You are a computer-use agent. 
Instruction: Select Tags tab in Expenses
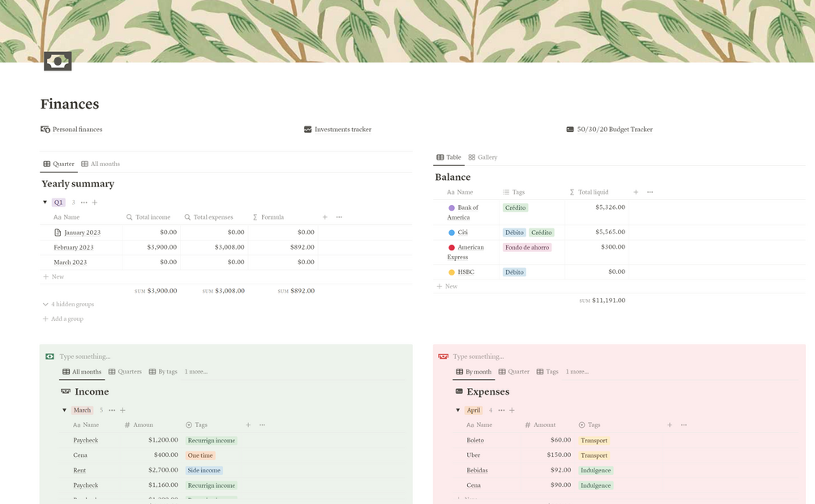pos(547,371)
